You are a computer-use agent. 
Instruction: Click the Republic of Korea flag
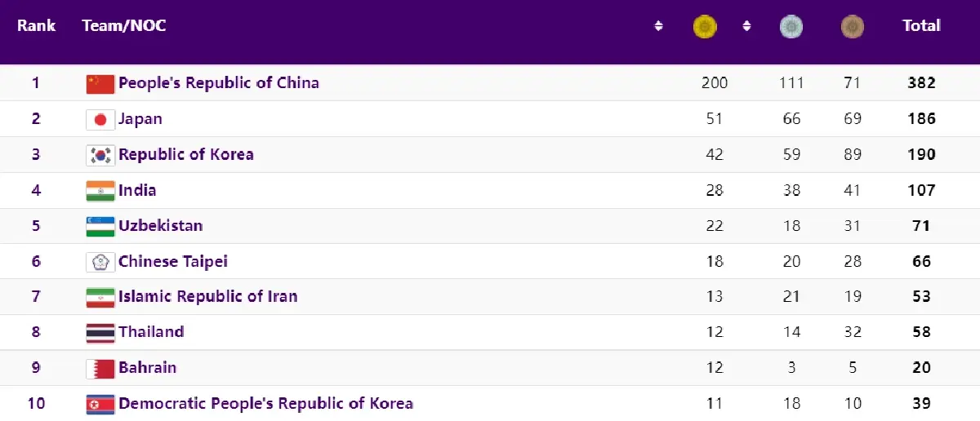coord(100,155)
